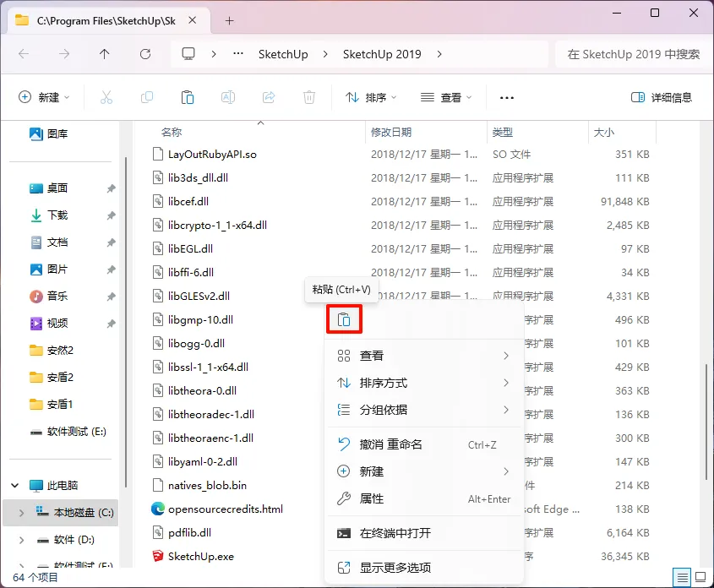The width and height of the screenshot is (714, 588).
Task: Open 排序方式 submenu in context menu
Action: point(424,383)
